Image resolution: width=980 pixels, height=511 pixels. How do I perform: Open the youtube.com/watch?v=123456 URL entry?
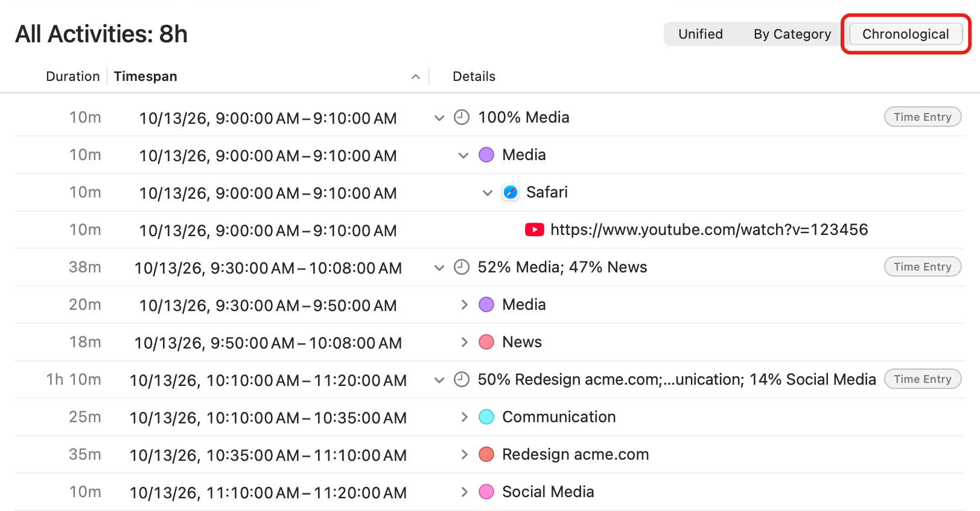(x=709, y=230)
